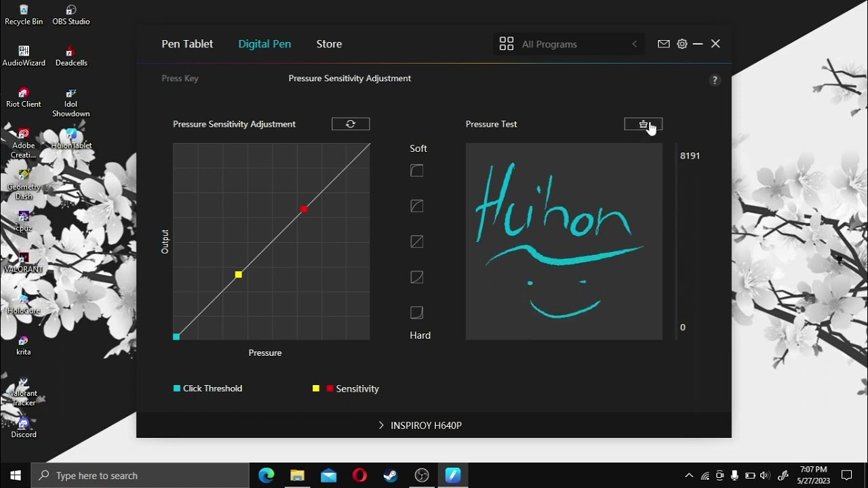Open Steam from taskbar
Image resolution: width=868 pixels, height=488 pixels.
pos(391,476)
